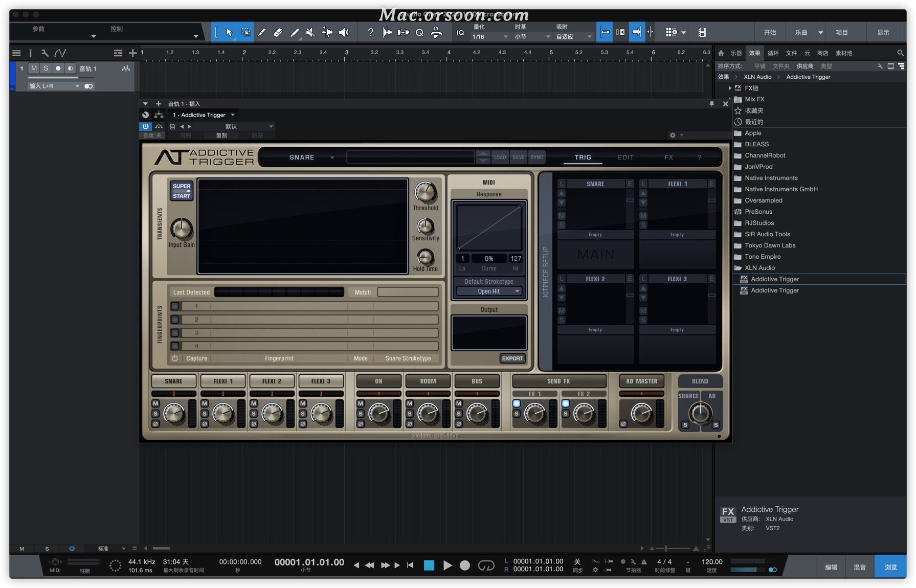
Task: Click the Q quantize icon in toolbar
Action: 419,32
